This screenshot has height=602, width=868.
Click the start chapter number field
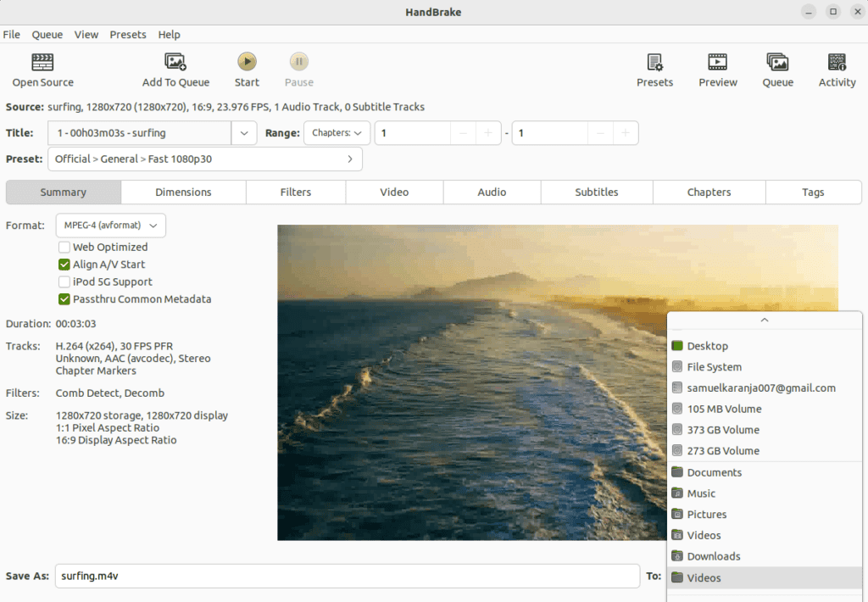click(413, 133)
